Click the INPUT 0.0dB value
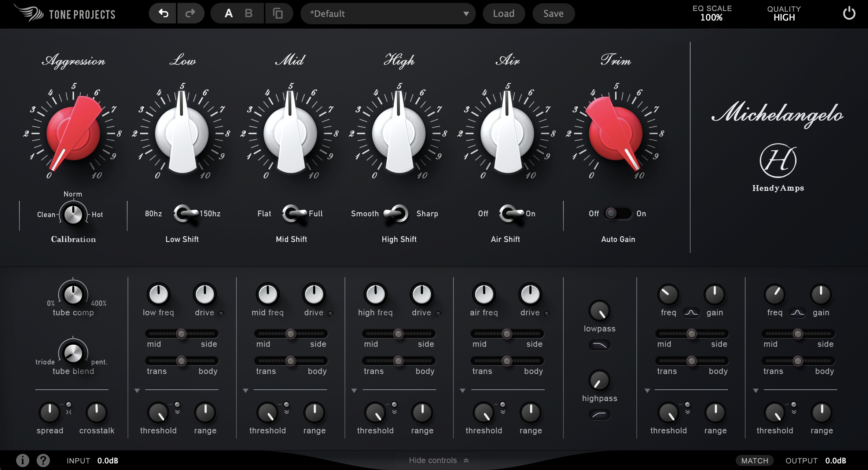 (108, 460)
